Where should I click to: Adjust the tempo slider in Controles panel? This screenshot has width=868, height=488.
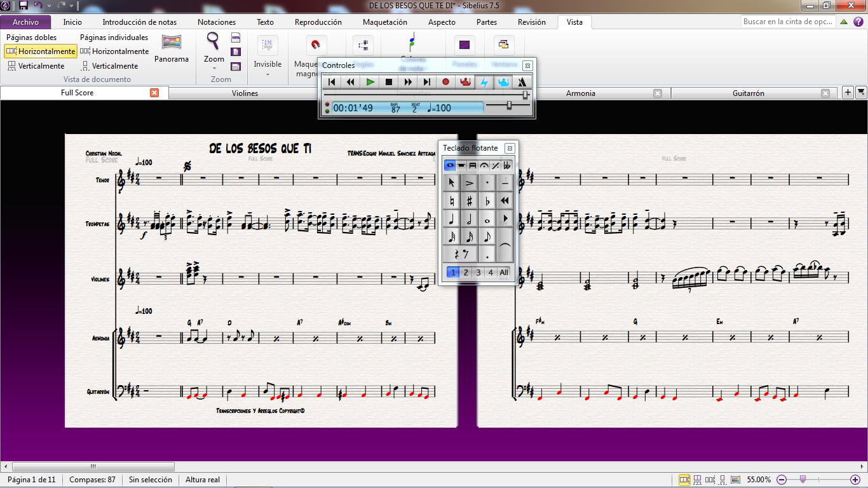508,105
